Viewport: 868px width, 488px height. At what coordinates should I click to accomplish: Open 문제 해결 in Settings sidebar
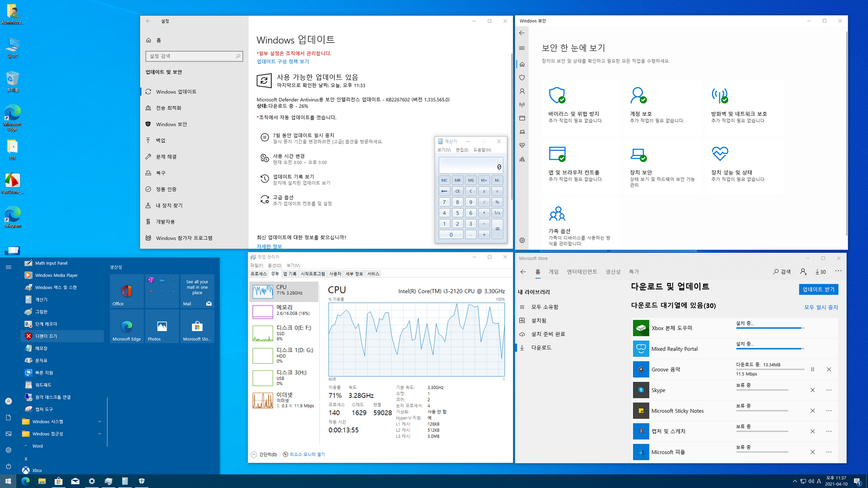(194, 157)
